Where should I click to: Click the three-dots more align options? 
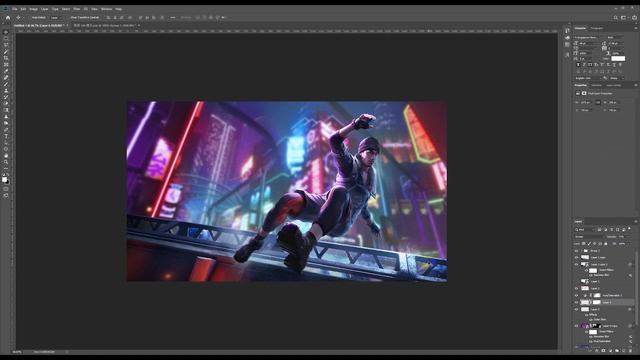[x=173, y=18]
